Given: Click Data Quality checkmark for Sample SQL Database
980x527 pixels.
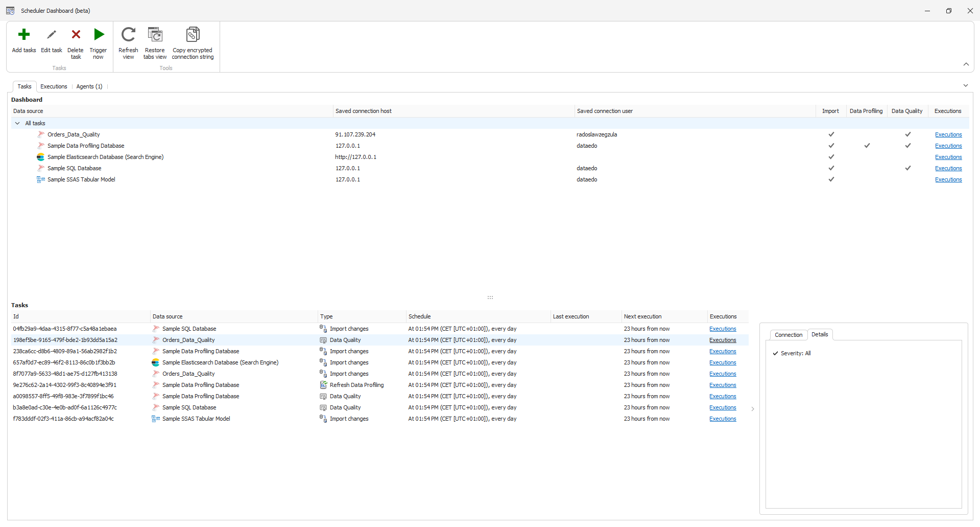Looking at the screenshot, I should pyautogui.click(x=908, y=168).
